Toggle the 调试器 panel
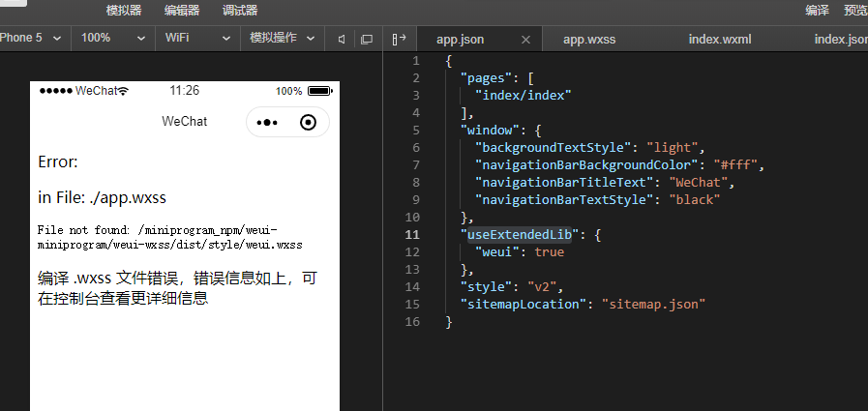This screenshot has width=868, height=411. point(240,11)
